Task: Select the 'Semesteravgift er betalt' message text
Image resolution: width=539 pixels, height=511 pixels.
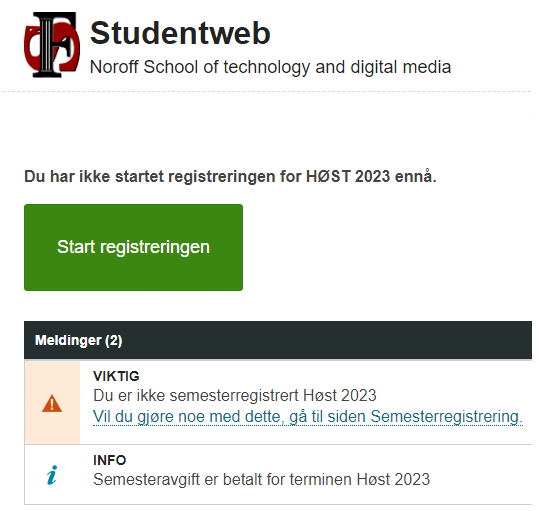Action: (261, 479)
